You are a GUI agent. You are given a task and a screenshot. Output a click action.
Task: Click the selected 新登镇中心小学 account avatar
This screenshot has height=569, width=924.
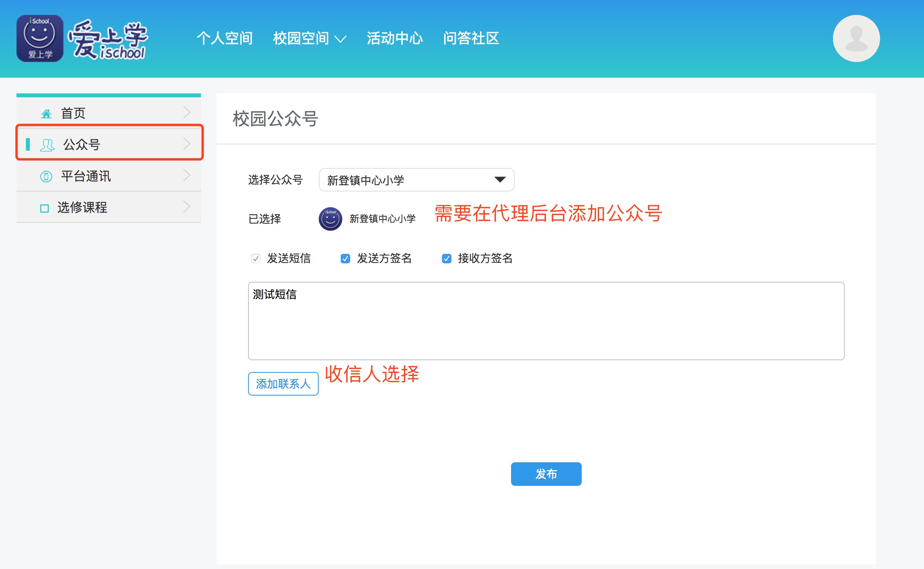[x=330, y=219]
